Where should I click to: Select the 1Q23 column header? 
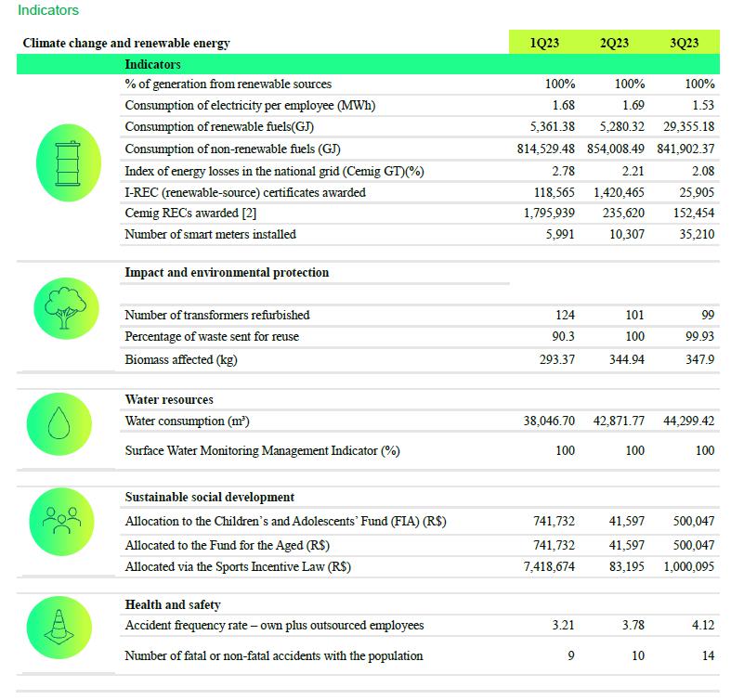[x=544, y=43]
